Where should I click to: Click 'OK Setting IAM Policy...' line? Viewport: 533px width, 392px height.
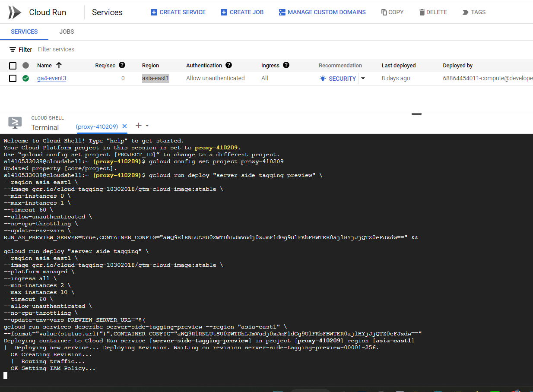pyautogui.click(x=53, y=368)
